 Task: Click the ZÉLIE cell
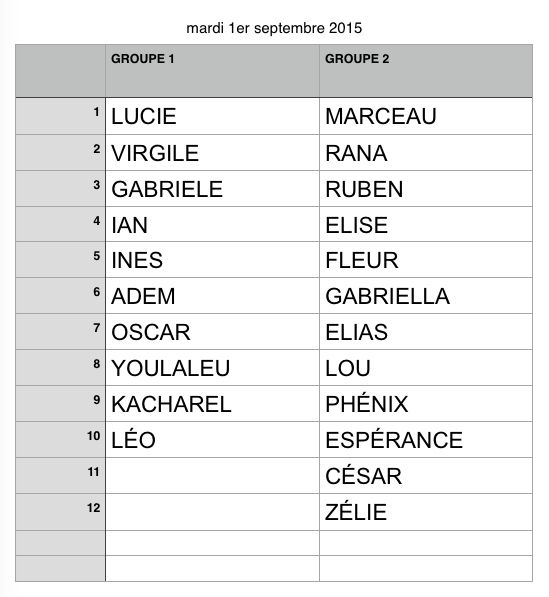coord(426,512)
